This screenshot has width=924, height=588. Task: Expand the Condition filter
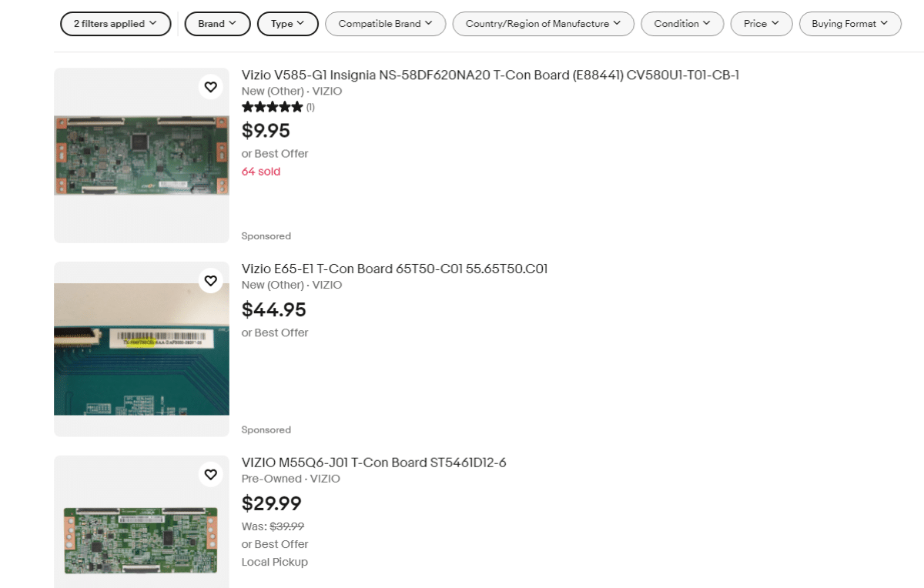point(681,24)
